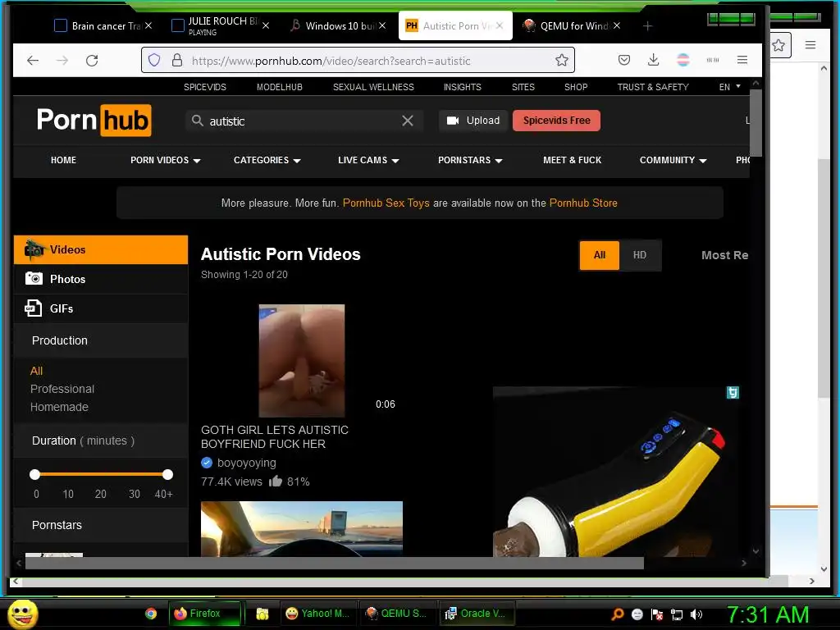
Task: Open the Pocket save icon in toolbar
Action: pos(624,60)
